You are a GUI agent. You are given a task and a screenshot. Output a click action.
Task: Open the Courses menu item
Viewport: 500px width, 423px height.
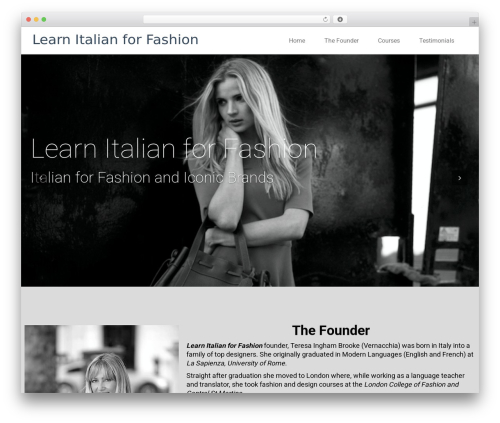click(x=389, y=40)
